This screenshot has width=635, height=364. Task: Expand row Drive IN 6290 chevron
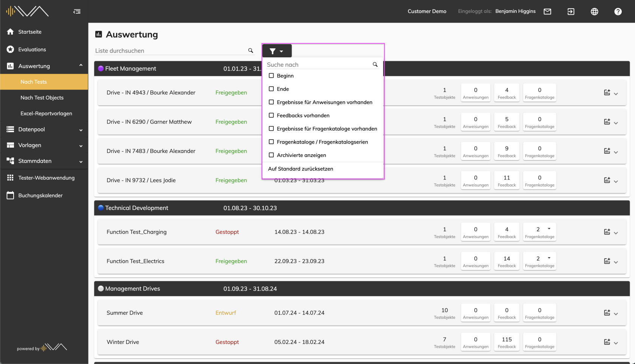coord(616,123)
